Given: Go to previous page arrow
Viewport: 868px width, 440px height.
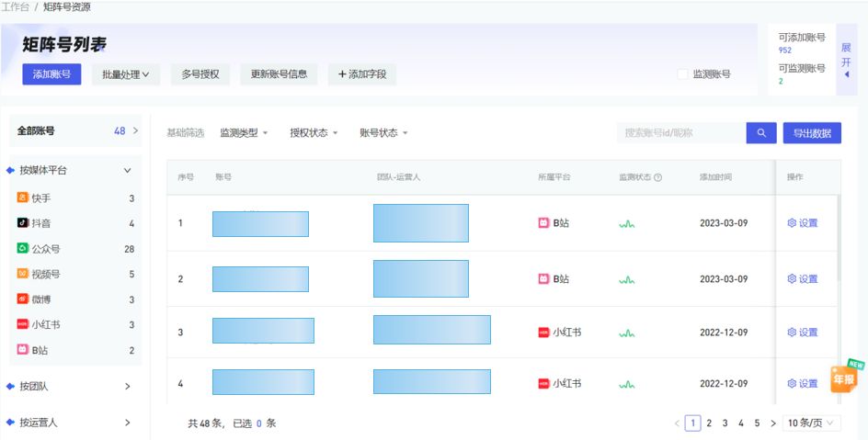Looking at the screenshot, I should coord(677,423).
